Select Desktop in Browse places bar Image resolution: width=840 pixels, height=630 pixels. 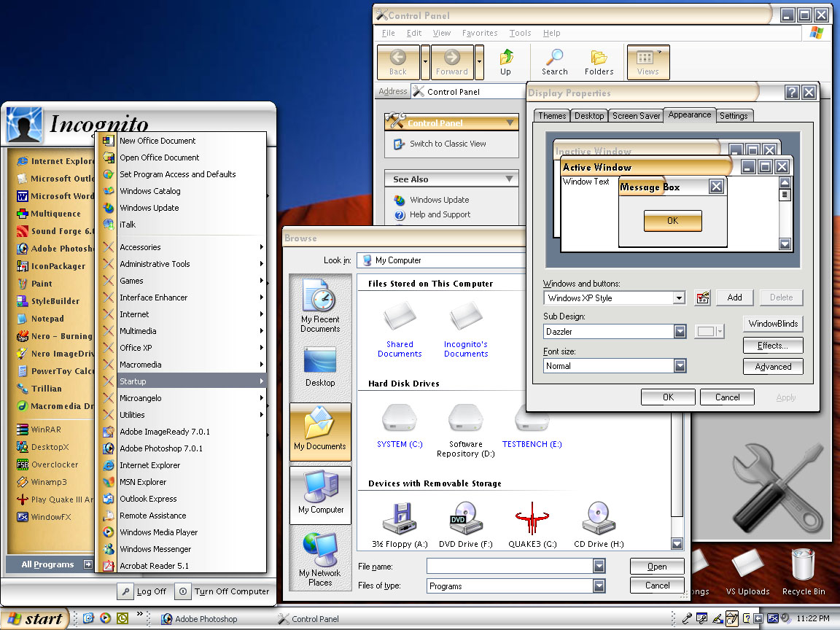(x=320, y=367)
